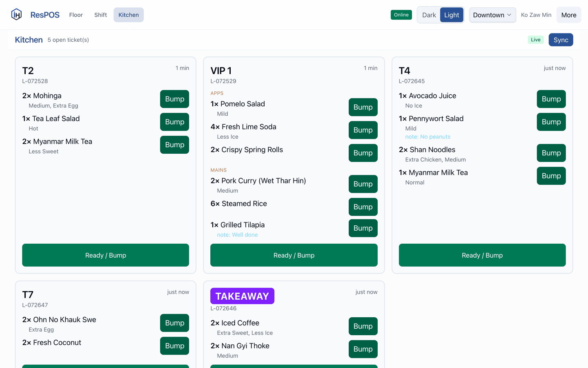Bump the Crispy Spring Rolls item
The image size is (588, 368).
click(x=363, y=153)
